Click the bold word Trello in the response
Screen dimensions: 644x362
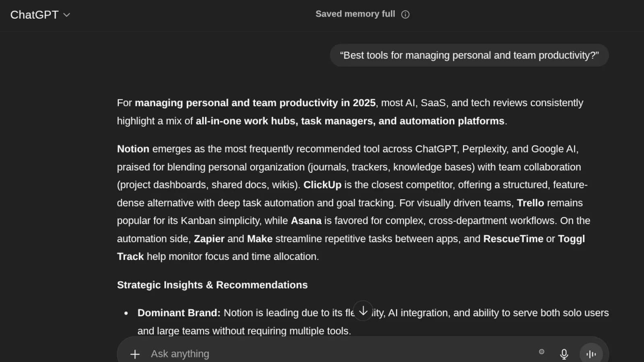click(530, 203)
